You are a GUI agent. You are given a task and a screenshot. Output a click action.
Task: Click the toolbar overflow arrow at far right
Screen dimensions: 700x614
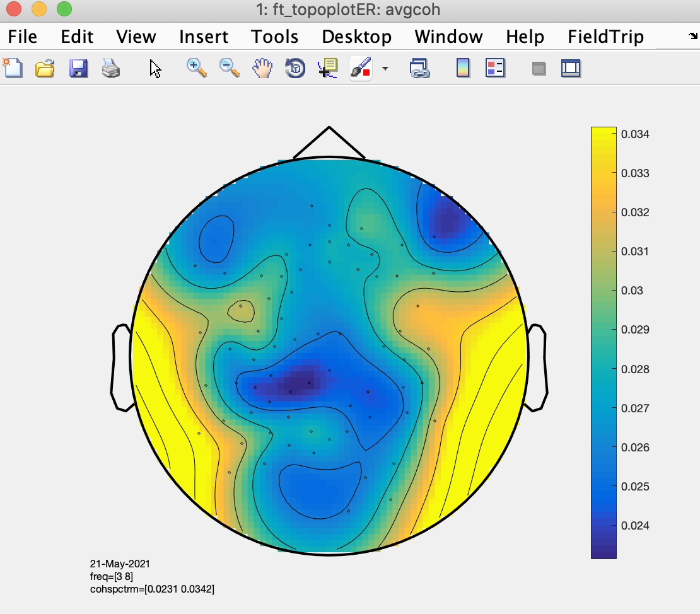[693, 37]
